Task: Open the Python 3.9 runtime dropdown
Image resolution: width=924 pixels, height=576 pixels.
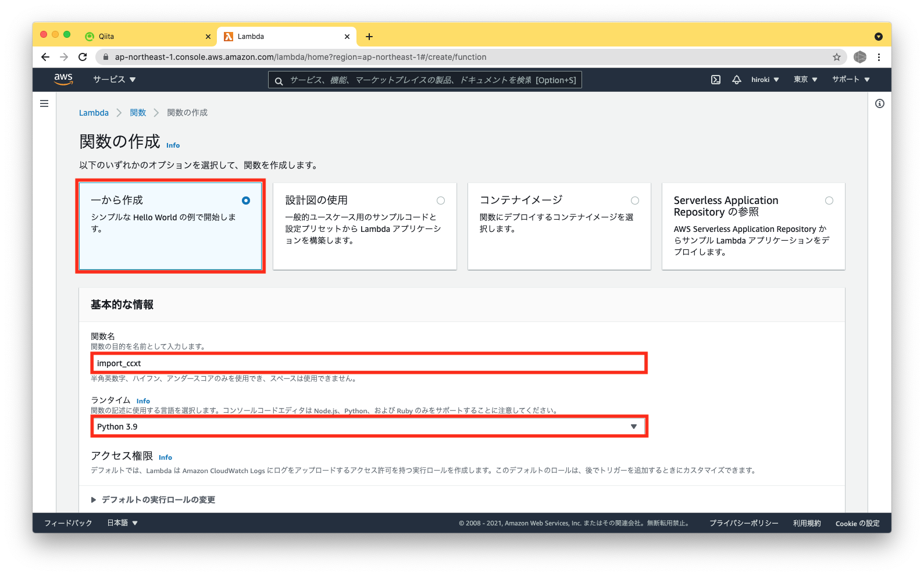Action: tap(369, 427)
